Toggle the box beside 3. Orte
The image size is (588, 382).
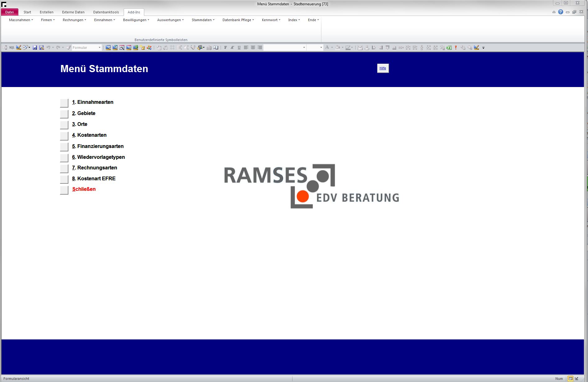(x=64, y=125)
